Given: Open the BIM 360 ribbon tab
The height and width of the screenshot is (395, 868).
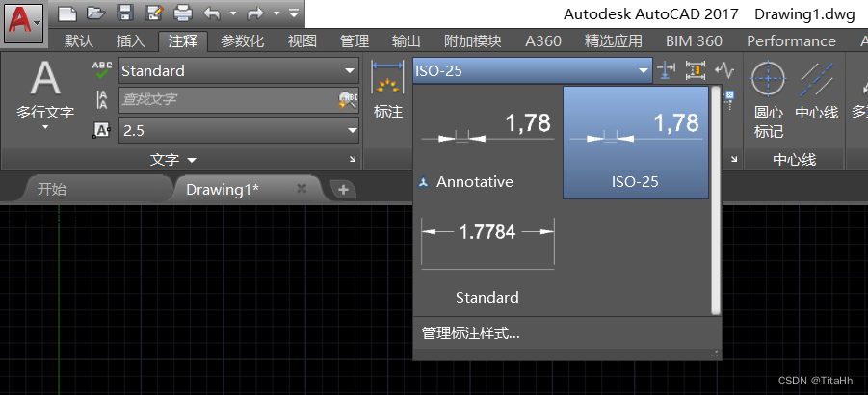Looking at the screenshot, I should coord(695,40).
